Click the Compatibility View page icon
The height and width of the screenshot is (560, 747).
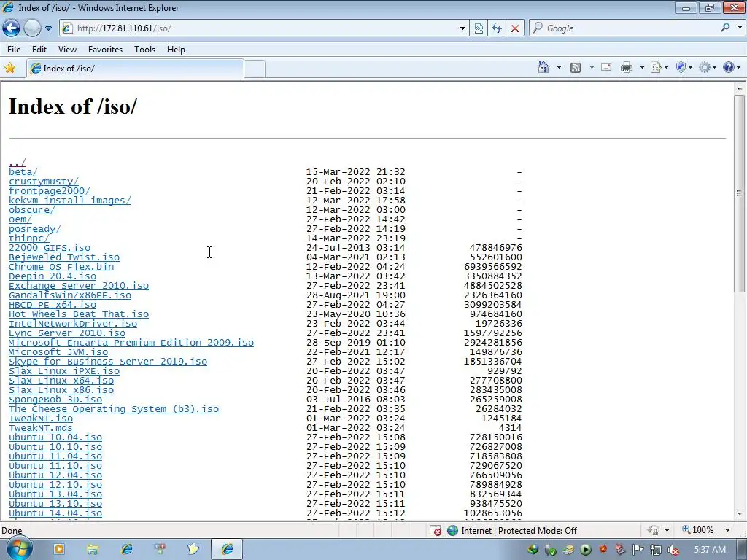click(x=479, y=28)
